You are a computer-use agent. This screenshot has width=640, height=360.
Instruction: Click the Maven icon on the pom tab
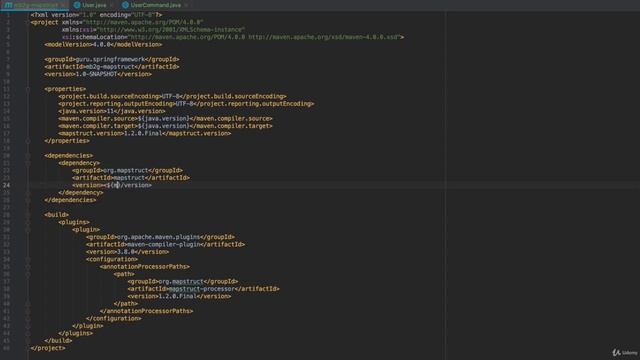point(8,5)
